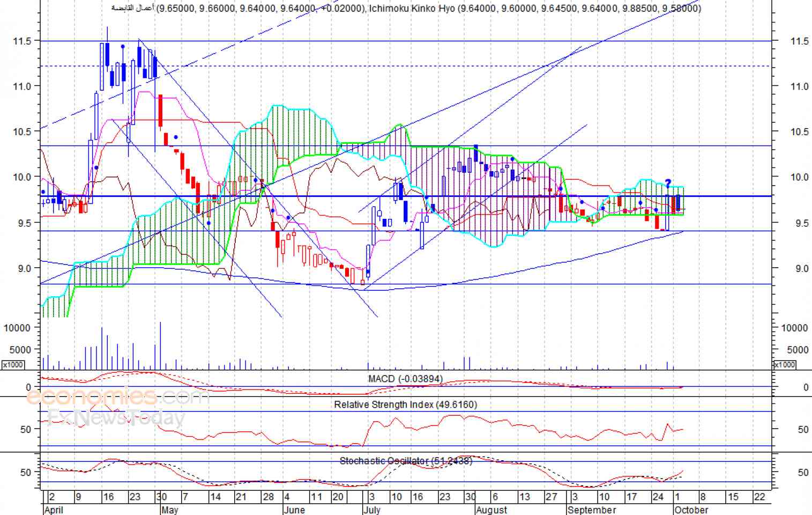Click the right x1000 volume scale box

(785, 365)
